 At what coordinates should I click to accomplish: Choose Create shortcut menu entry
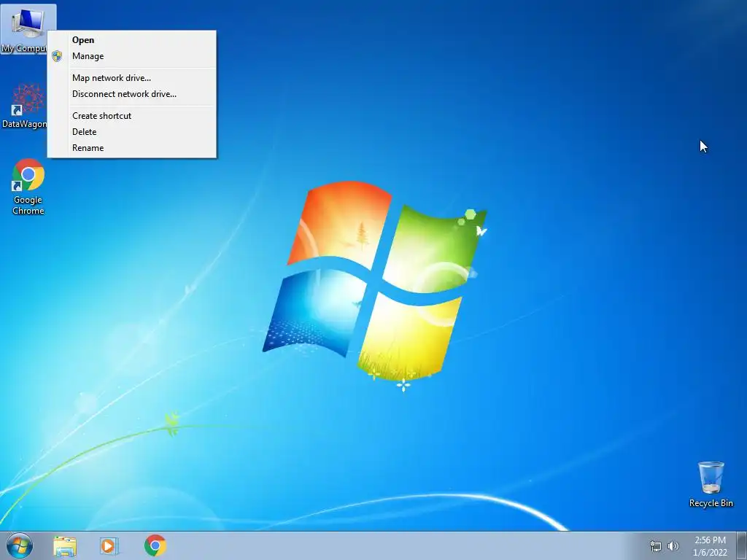click(x=131, y=116)
